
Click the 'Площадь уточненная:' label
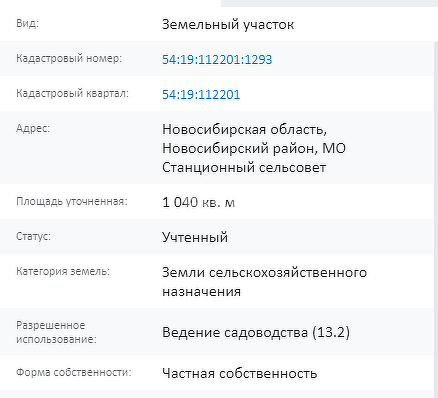[72, 201]
